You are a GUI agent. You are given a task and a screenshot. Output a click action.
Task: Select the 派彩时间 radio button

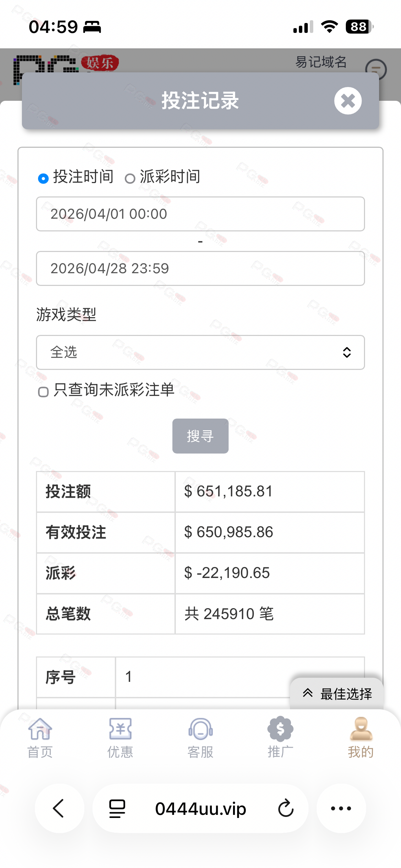(x=130, y=179)
